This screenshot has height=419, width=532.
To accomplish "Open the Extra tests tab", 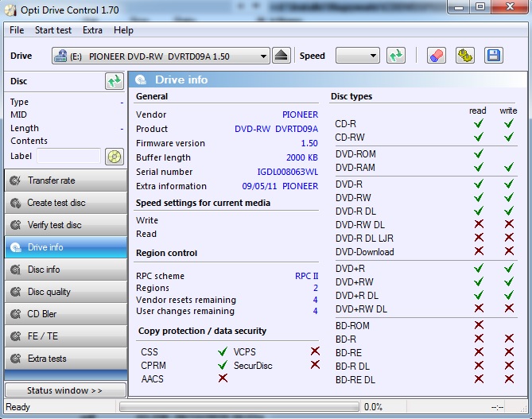I will (66, 359).
